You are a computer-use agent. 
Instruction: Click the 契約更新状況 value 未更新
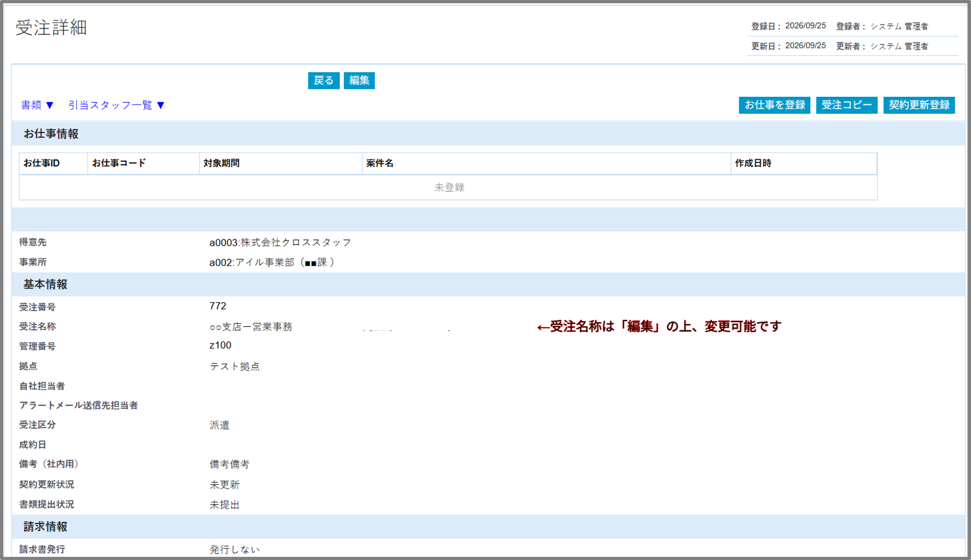224,485
